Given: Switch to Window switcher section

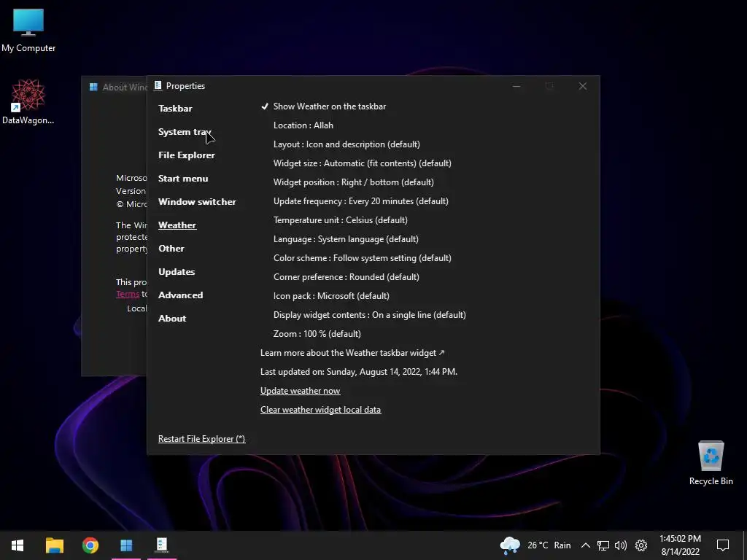Looking at the screenshot, I should [197, 202].
